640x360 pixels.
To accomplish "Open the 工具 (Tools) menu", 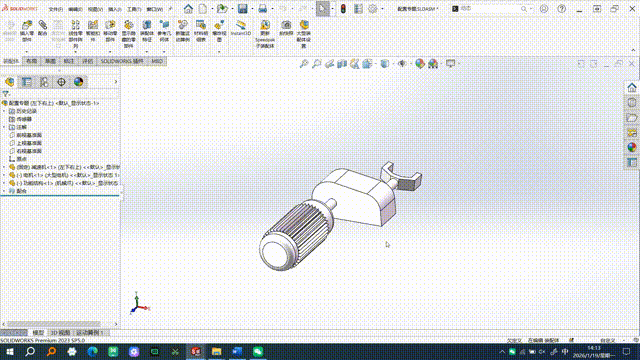I will pos(134,9).
